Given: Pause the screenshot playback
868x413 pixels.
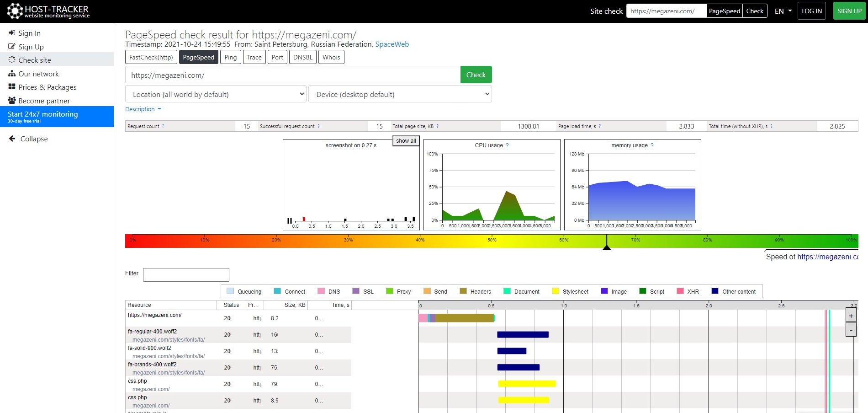Looking at the screenshot, I should pos(290,221).
